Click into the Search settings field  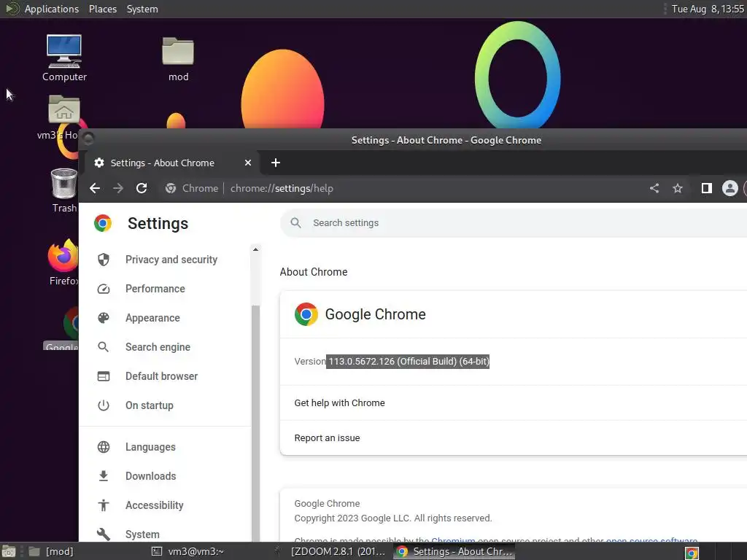(x=514, y=223)
